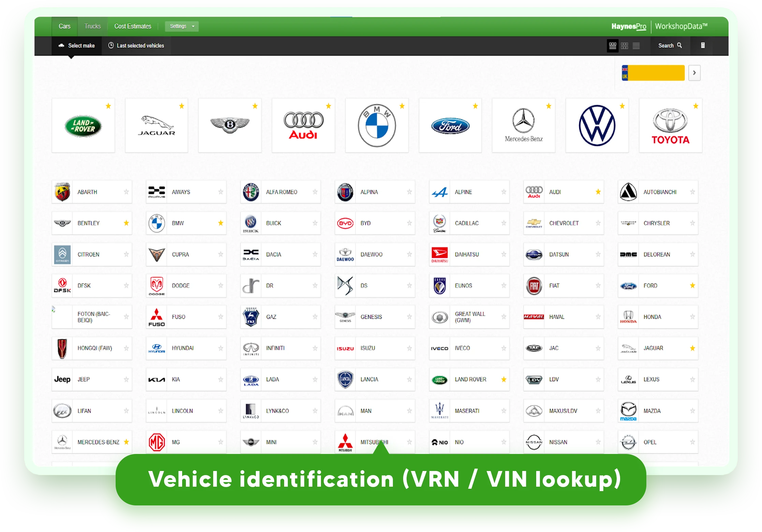
Task: Click the Fiat round red logo
Action: coord(534,286)
